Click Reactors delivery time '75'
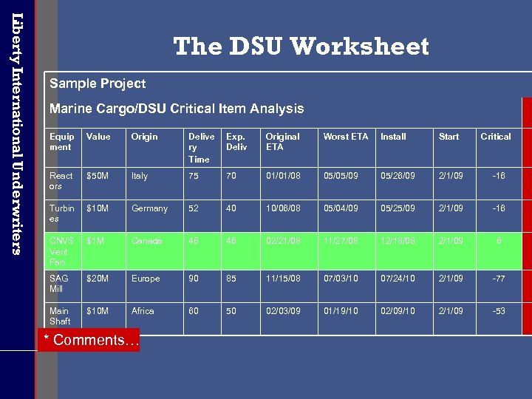Screen dimensions: 532x399 tap(202, 183)
